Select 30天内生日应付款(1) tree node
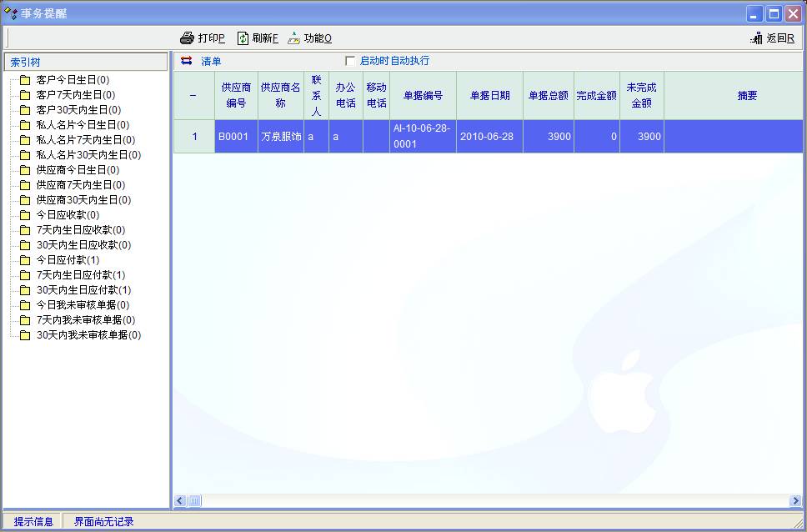 click(x=83, y=290)
